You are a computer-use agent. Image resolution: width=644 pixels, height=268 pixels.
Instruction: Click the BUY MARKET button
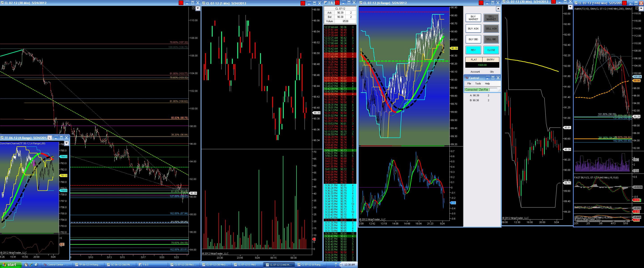coord(473,18)
